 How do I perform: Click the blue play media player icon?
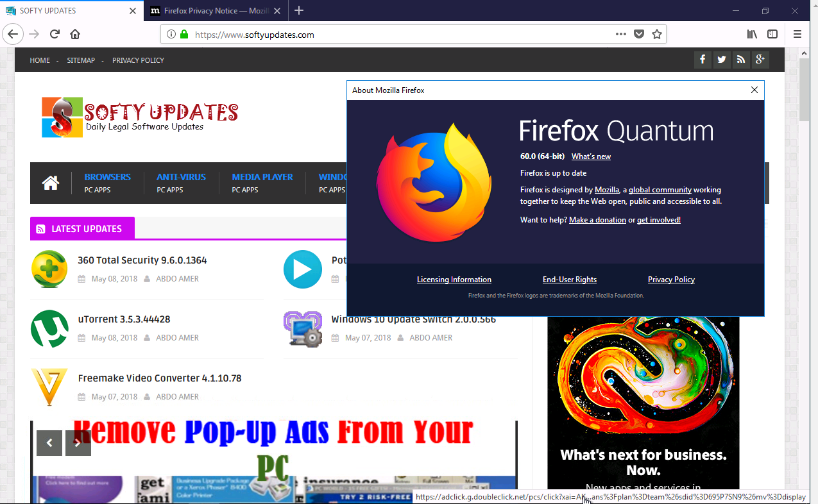[303, 269]
